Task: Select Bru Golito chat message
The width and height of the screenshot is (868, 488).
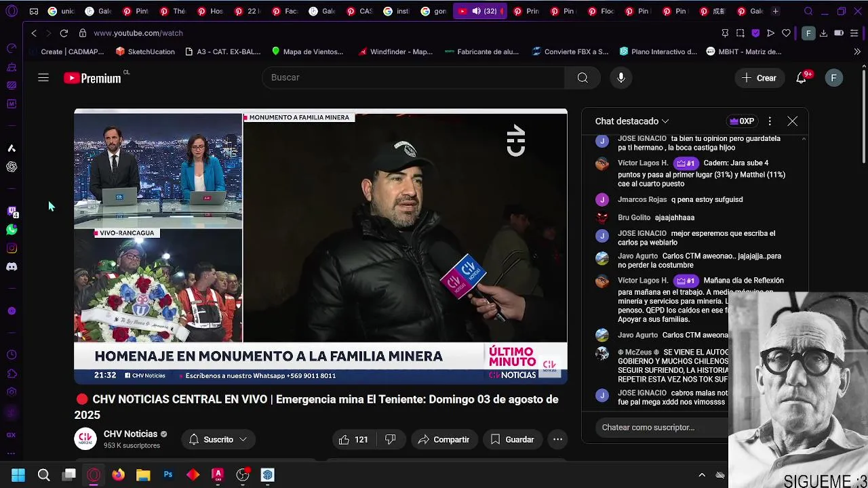Action: 656,218
